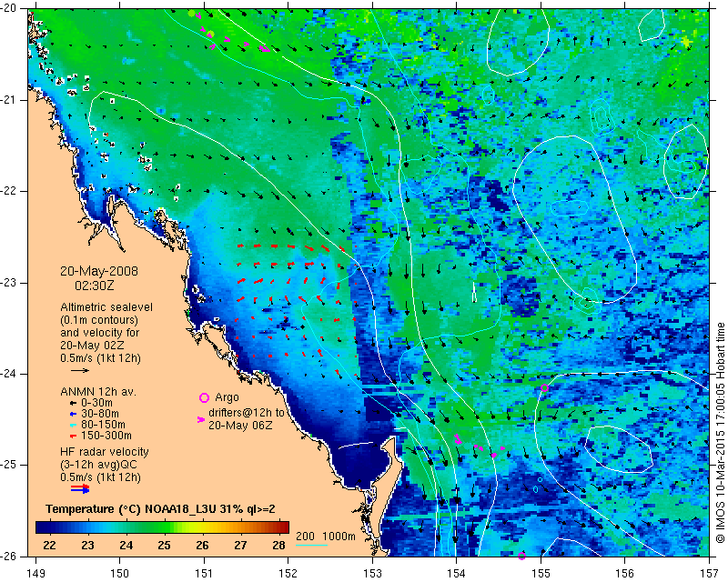Image resolution: width=728 pixels, height=582 pixels.
Task: Click the cyan 80-150m ANMN legend marker
Action: [x=73, y=425]
